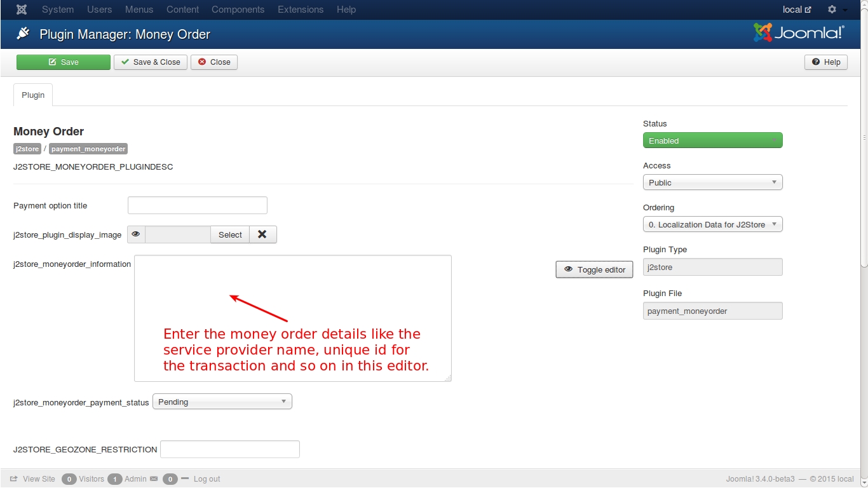The width and height of the screenshot is (868, 488).
Task: Click the green Save button
Action: (x=63, y=62)
